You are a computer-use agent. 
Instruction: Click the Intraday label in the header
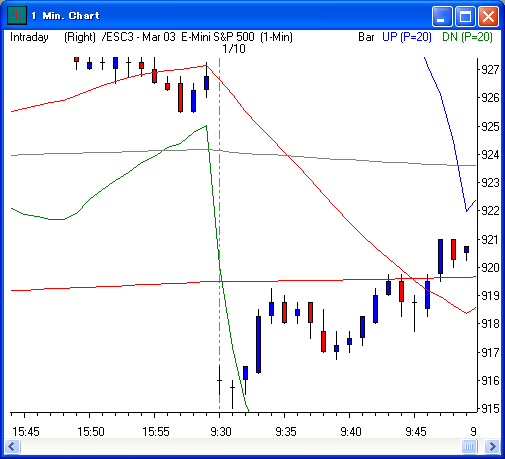tap(29, 37)
